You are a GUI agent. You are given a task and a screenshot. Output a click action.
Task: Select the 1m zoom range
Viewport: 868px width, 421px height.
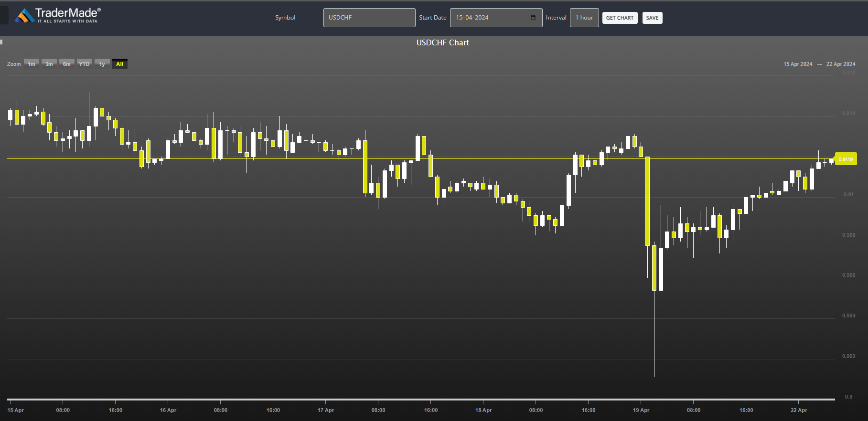click(x=32, y=64)
